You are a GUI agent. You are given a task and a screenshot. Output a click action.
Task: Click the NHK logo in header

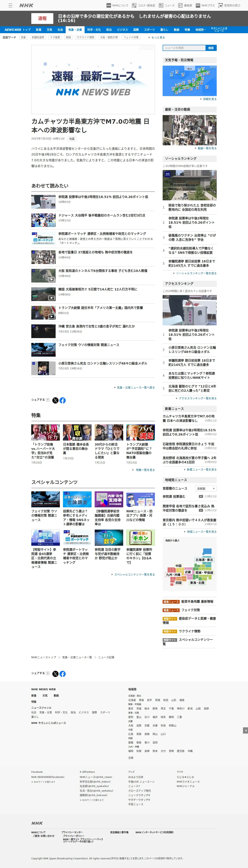click(x=26, y=5)
